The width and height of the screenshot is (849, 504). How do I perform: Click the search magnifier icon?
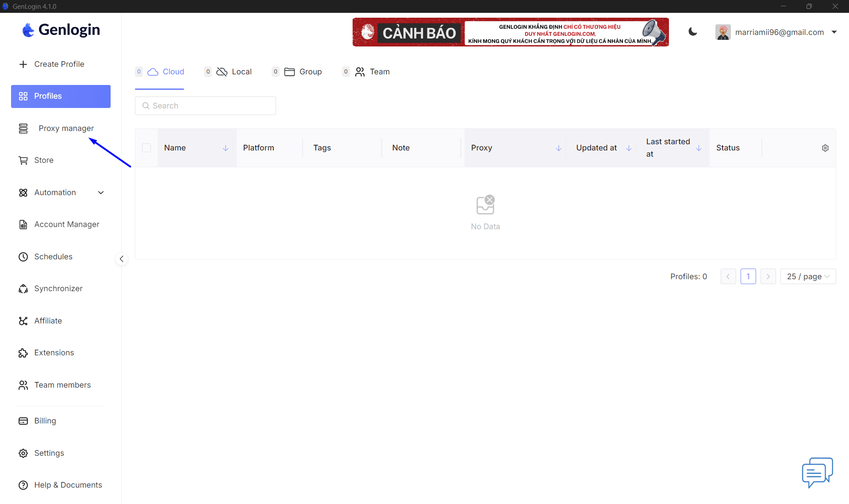pos(146,106)
